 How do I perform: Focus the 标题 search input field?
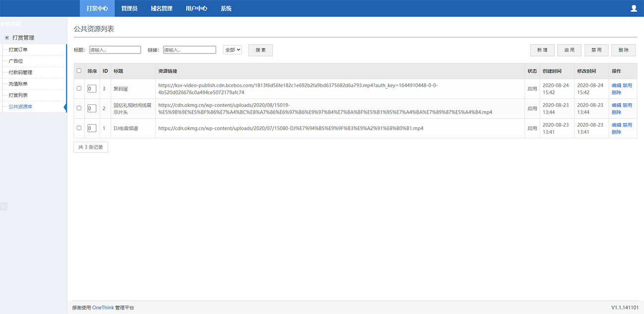[115, 50]
